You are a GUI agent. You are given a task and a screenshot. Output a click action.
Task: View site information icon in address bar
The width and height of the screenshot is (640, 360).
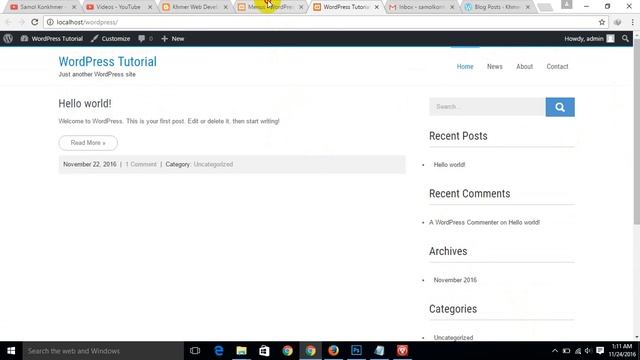50,22
